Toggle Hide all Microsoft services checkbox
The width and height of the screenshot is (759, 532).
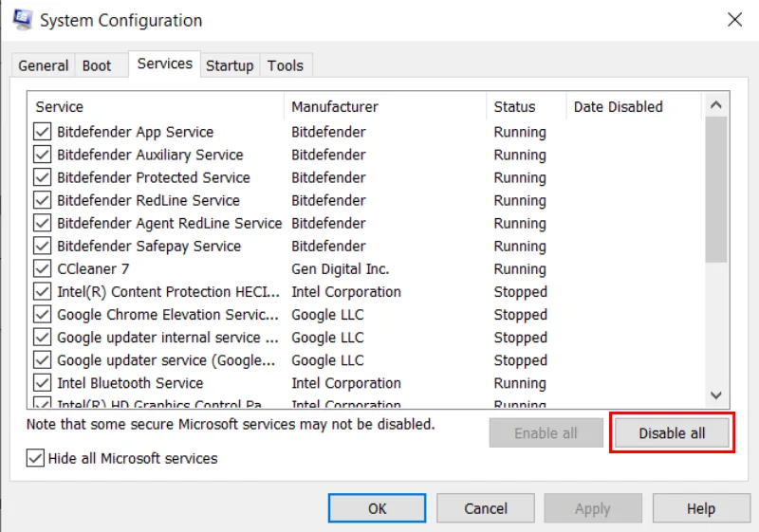tap(35, 458)
